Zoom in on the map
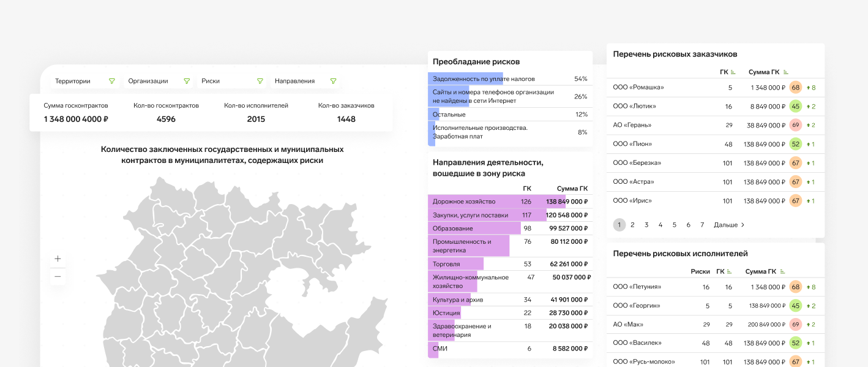This screenshot has width=868, height=367. [x=58, y=259]
